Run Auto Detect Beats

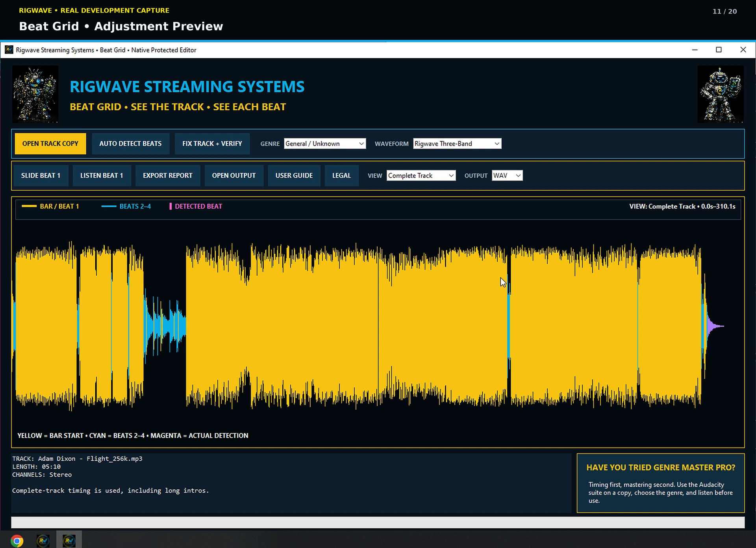(130, 144)
